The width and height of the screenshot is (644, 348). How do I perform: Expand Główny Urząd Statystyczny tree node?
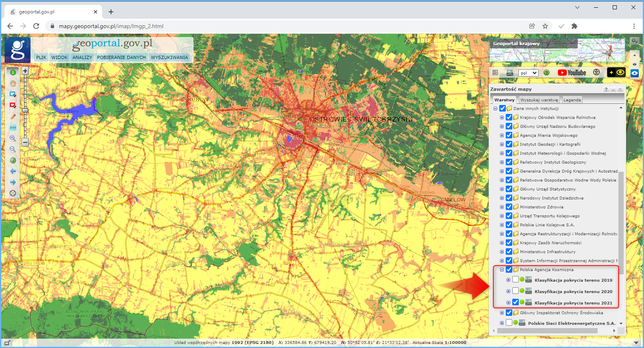[x=502, y=189]
